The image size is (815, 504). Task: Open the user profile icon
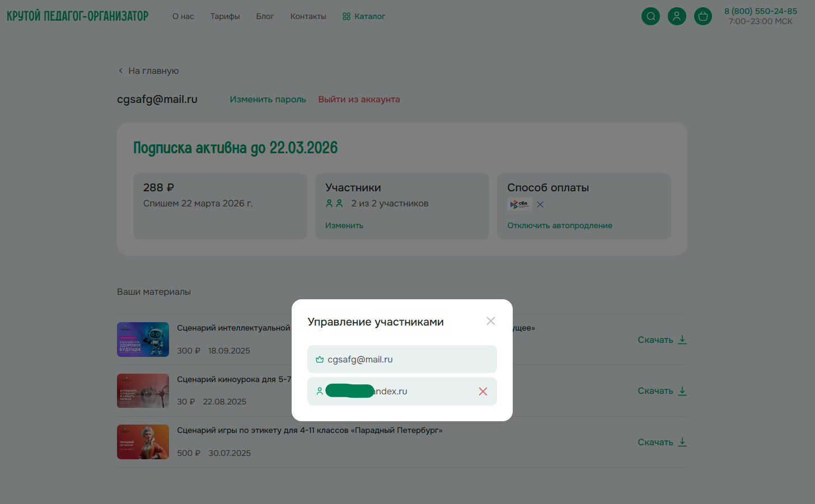point(677,16)
